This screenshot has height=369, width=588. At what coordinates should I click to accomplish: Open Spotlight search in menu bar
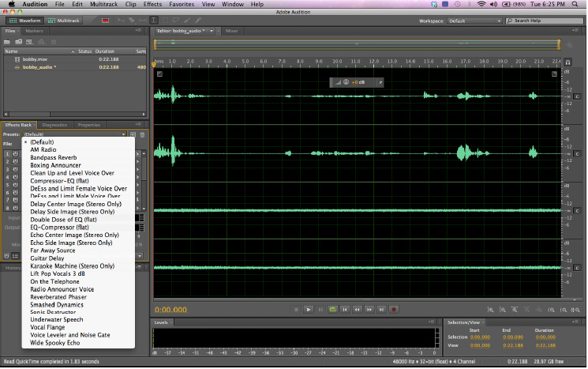pos(575,4)
